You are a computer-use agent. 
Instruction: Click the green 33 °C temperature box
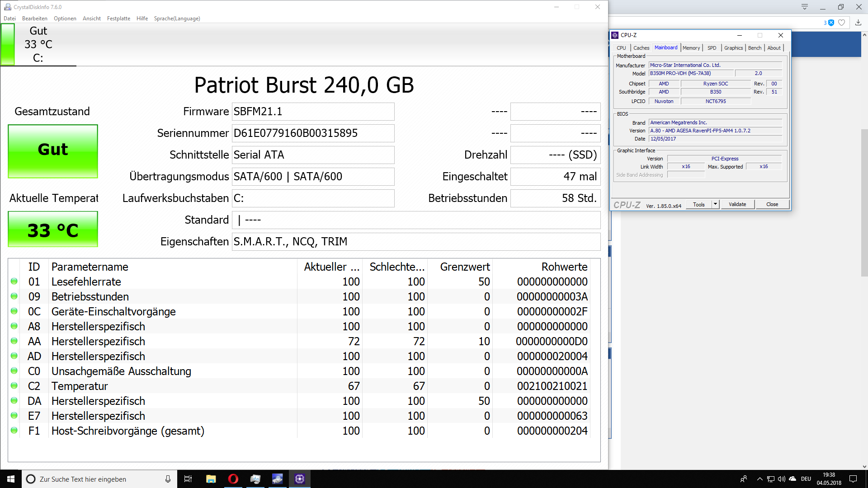53,230
